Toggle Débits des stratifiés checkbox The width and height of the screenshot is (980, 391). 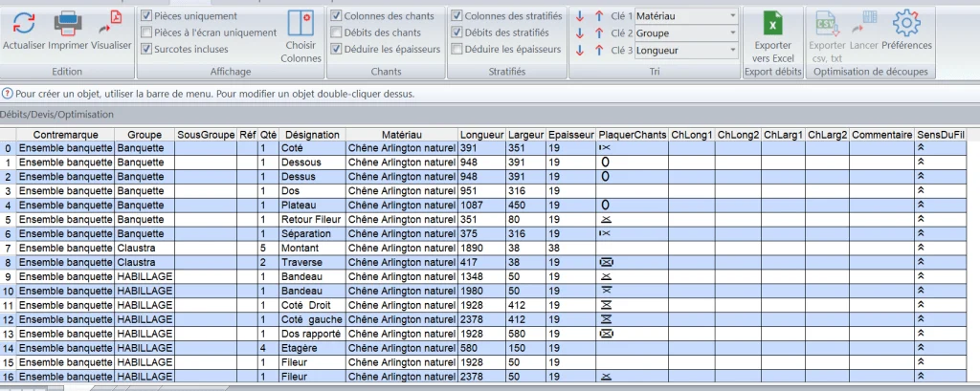457,33
